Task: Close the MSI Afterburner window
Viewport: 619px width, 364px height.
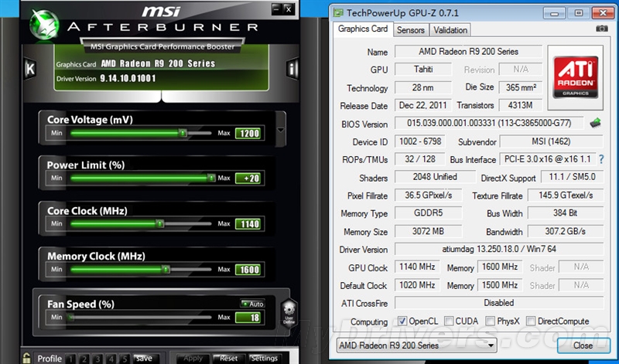Action: 289,9
